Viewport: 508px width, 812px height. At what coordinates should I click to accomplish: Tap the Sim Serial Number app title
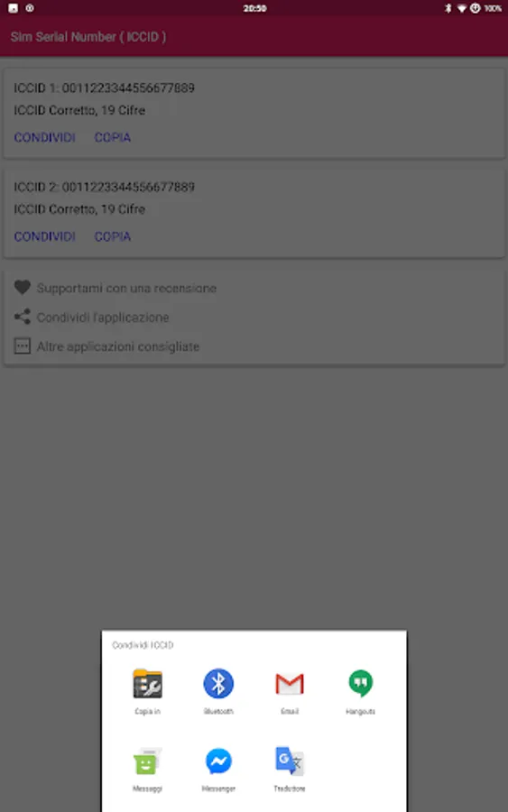coord(88,37)
